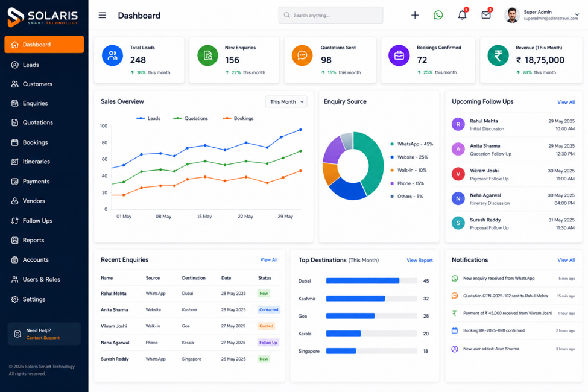Click the Payments sidebar icon
This screenshot has height=392, width=588.
(x=14, y=181)
